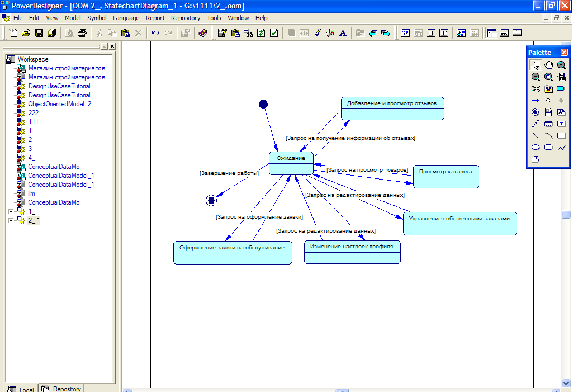Image resolution: width=573 pixels, height=392 pixels.
Task: Select the Zoom In tool in Palette
Action: pyautogui.click(x=561, y=65)
